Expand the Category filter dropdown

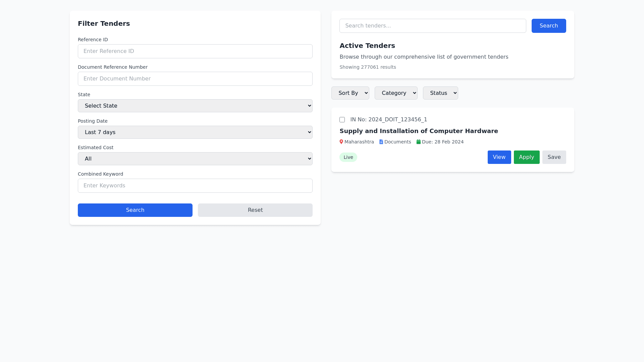(x=396, y=93)
